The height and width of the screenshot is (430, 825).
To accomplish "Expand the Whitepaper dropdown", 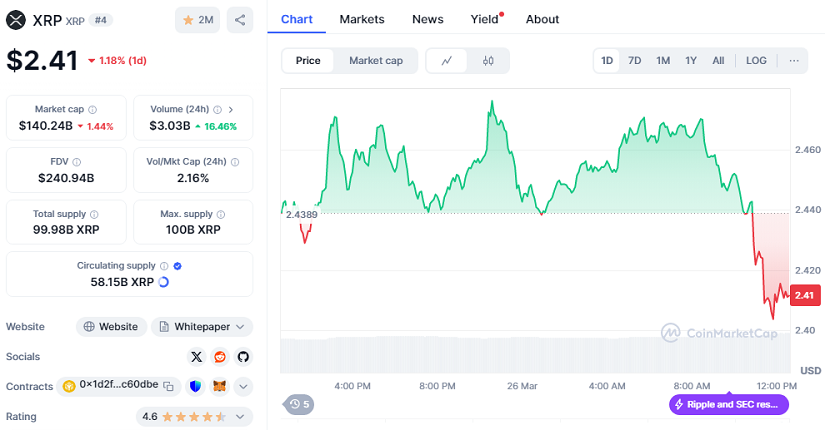I will (202, 327).
